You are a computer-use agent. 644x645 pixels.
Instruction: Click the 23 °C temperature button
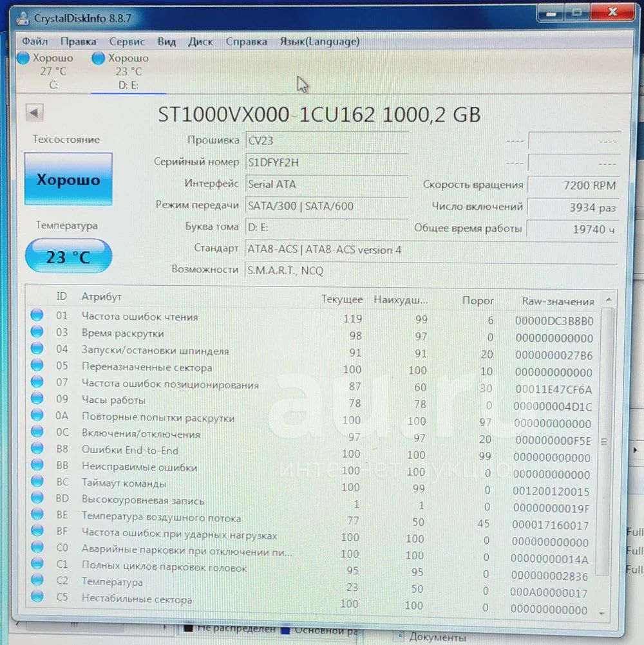[68, 257]
